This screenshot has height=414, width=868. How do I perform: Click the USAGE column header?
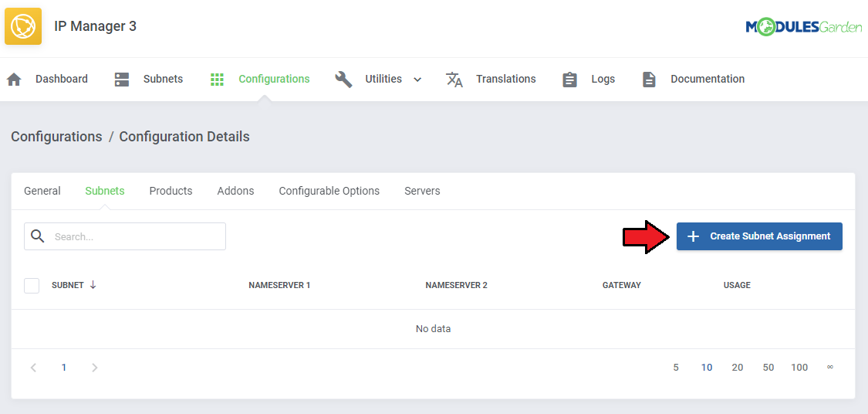click(737, 286)
